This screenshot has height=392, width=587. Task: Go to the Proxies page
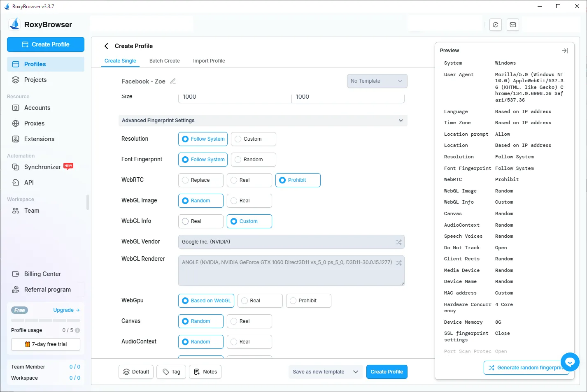pyautogui.click(x=46, y=123)
